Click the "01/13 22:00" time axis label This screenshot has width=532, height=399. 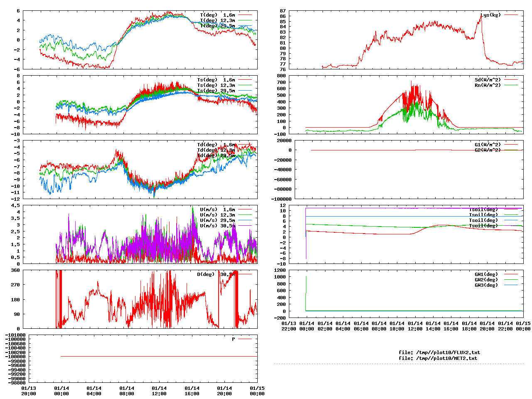289,326
